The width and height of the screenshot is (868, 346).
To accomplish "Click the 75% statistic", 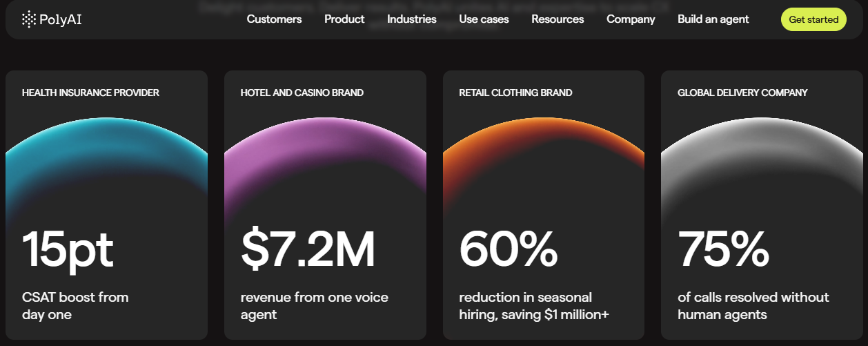I will (724, 249).
